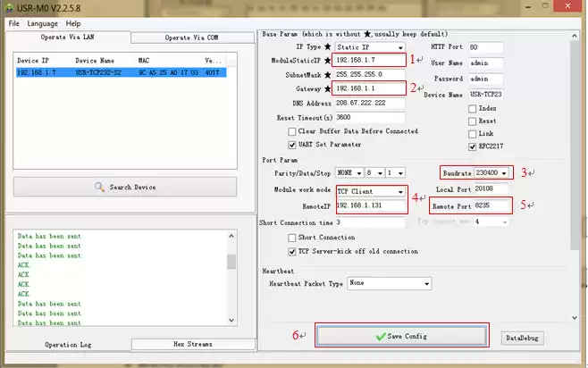The height and width of the screenshot is (368, 588).
Task: Click the USR-M0 application icon in title bar
Action: click(8, 7)
